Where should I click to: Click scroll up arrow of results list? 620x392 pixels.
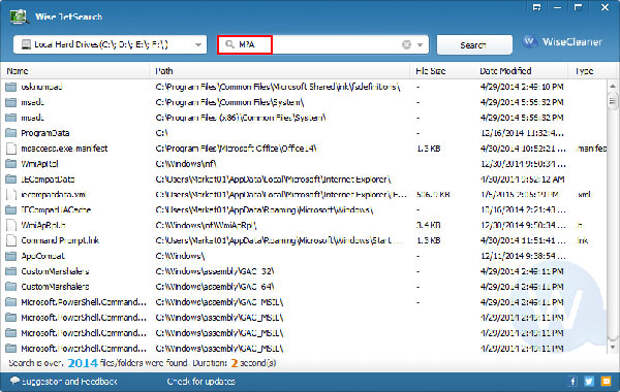[612, 85]
